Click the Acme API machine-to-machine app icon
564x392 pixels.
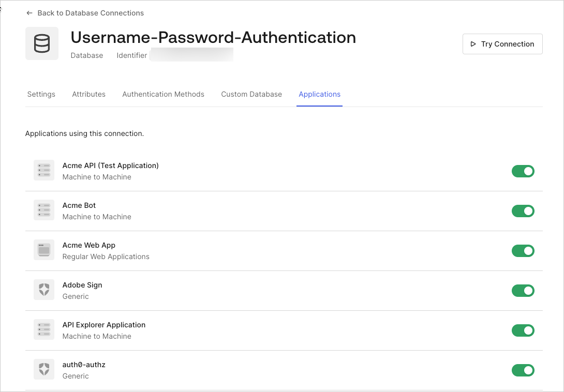[x=44, y=170]
